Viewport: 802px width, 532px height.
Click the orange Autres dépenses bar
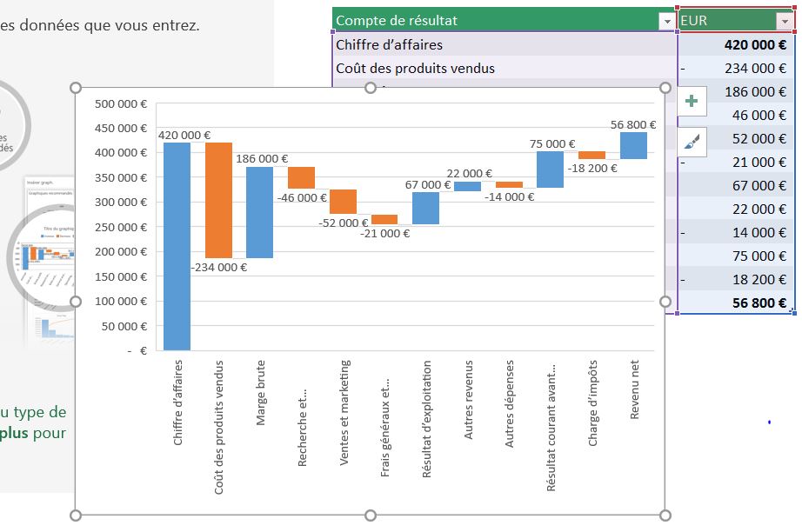(509, 184)
